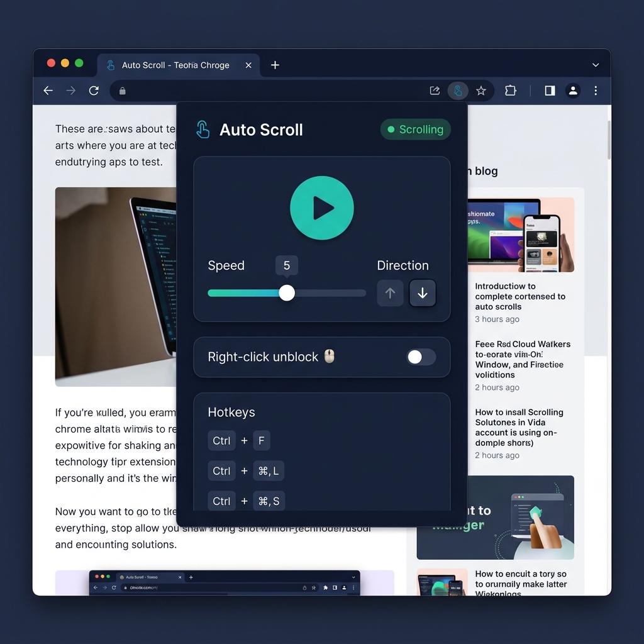This screenshot has width=644, height=644.
Task: Click the reload page icon
Action: pyautogui.click(x=93, y=91)
